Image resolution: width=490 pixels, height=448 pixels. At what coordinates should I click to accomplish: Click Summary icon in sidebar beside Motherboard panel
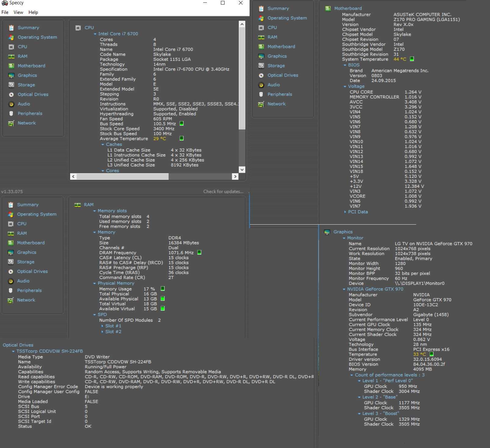[261, 9]
